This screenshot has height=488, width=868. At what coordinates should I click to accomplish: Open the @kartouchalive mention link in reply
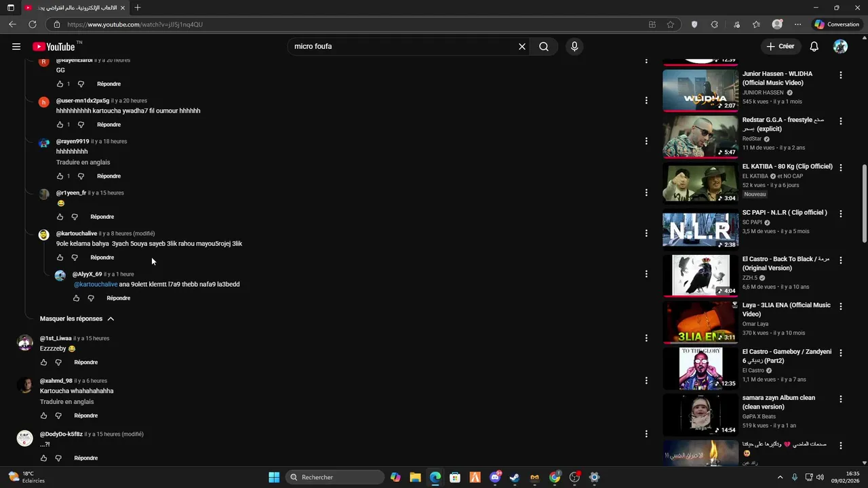pos(95,285)
